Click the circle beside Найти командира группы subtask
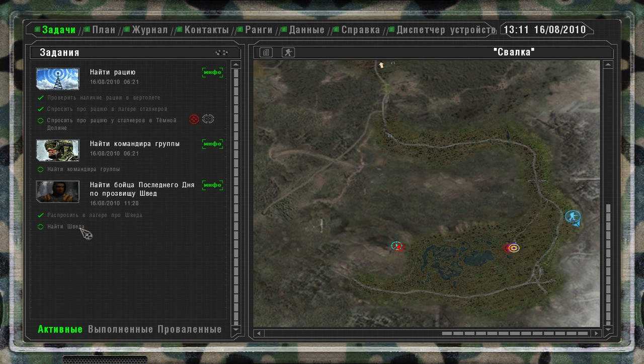 (x=40, y=169)
